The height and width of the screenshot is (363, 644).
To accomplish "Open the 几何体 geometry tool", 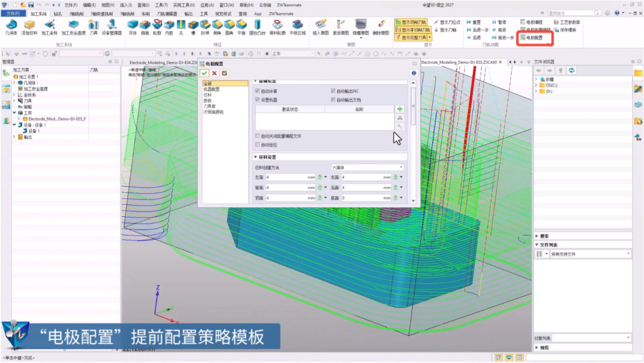I will click(x=11, y=27).
